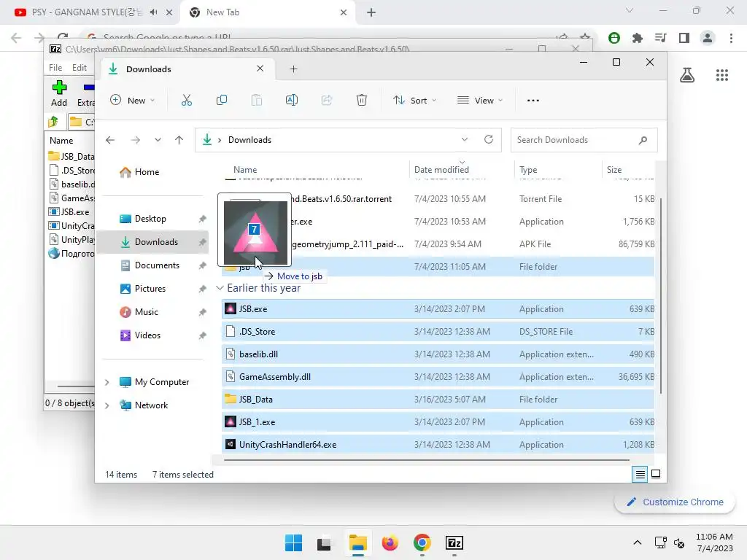This screenshot has height=560, width=747.
Task: Open 7-Zip from the taskbar
Action: 454,542
